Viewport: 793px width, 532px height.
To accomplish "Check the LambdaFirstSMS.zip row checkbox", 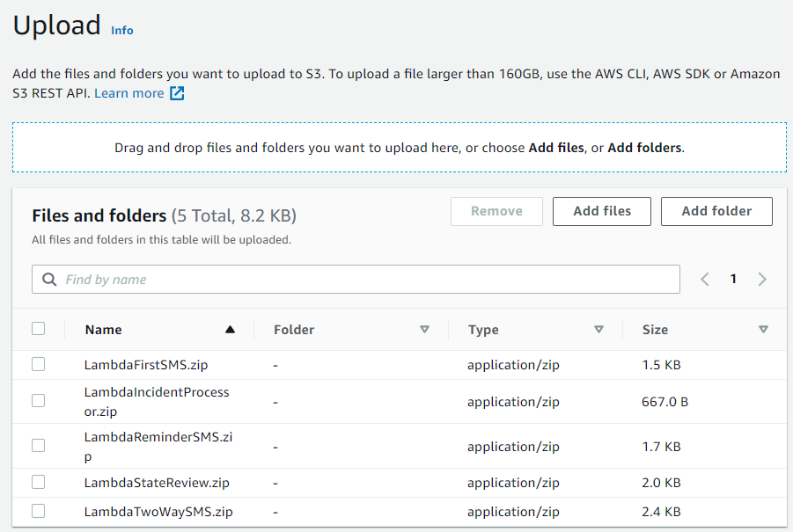I will (x=39, y=364).
